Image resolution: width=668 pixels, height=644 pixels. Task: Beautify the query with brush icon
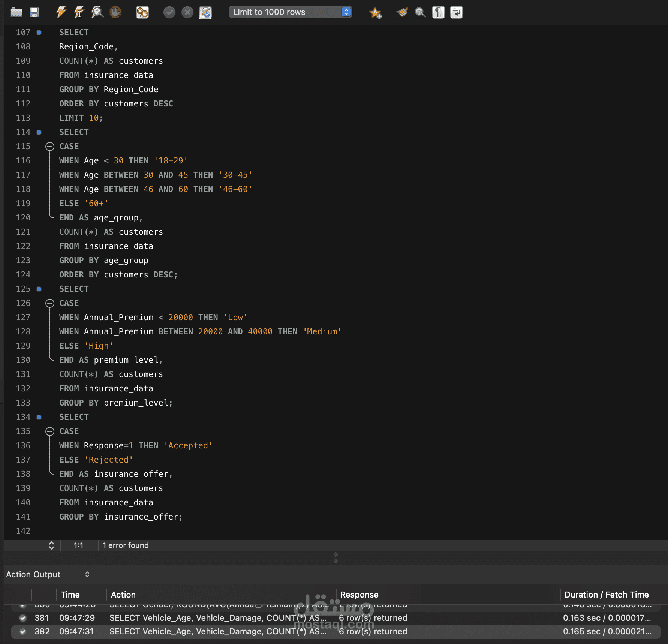point(402,13)
